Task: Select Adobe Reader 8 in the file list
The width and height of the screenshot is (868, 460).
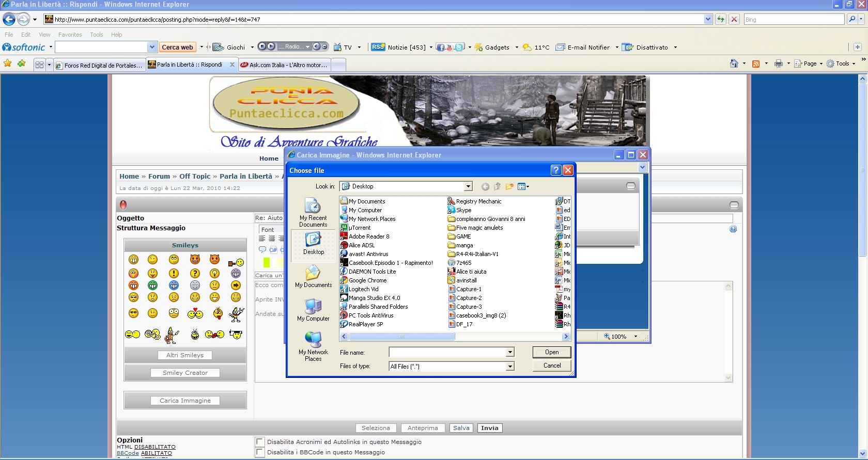Action: [365, 236]
